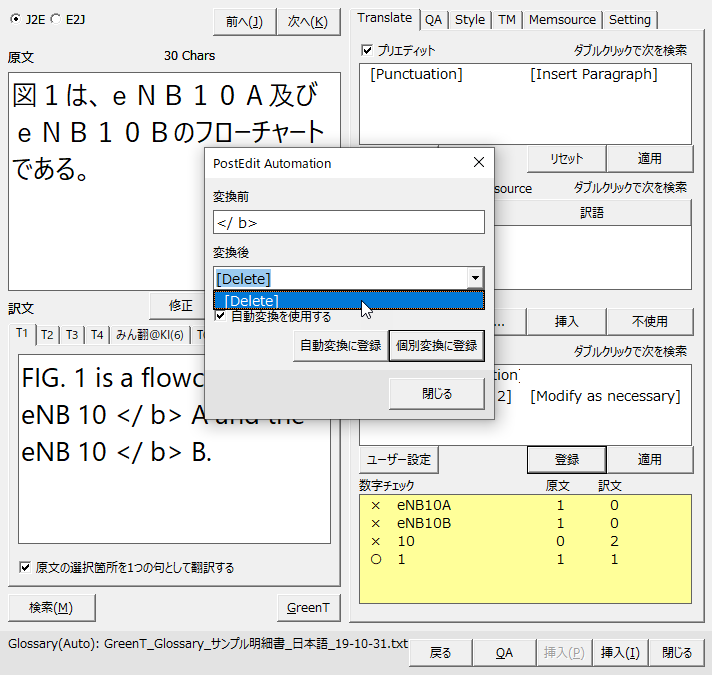
Task: Open the Memsource tab
Action: point(562,19)
